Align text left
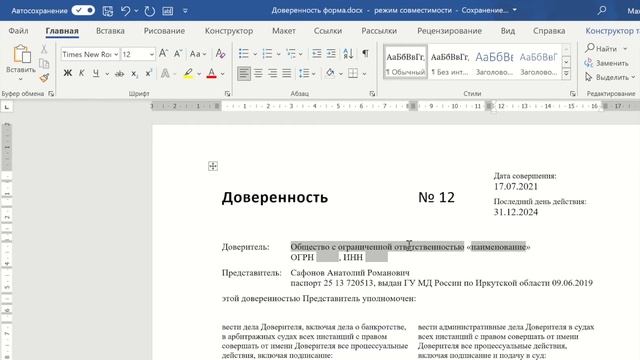 [244, 73]
